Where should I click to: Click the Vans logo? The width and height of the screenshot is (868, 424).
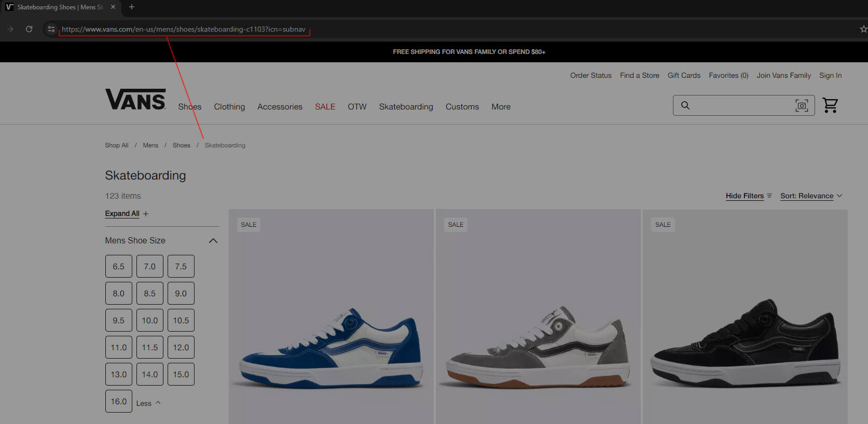(135, 99)
